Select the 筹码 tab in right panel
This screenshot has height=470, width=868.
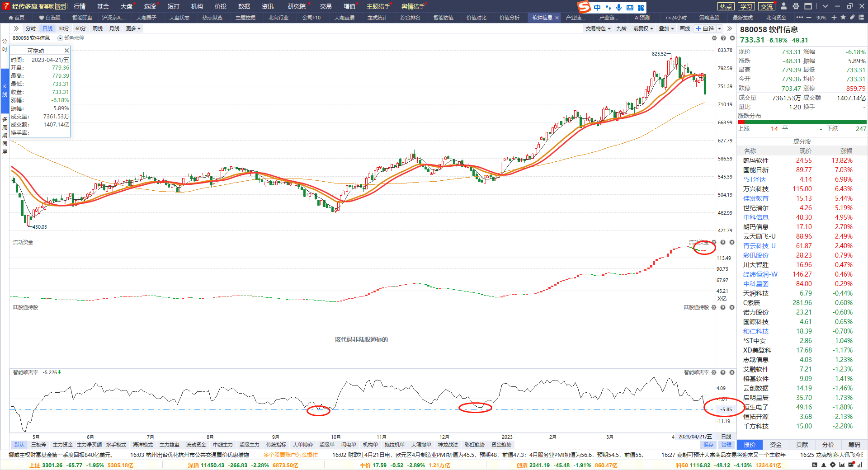(854, 445)
